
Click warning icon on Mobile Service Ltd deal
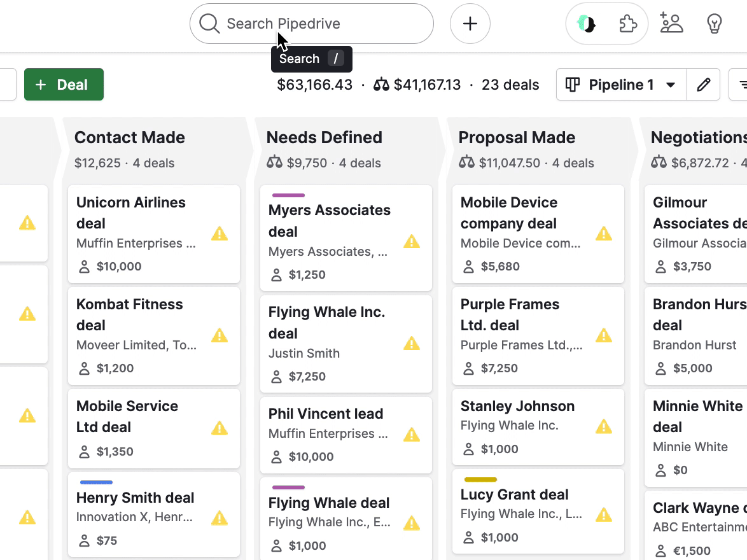219,428
